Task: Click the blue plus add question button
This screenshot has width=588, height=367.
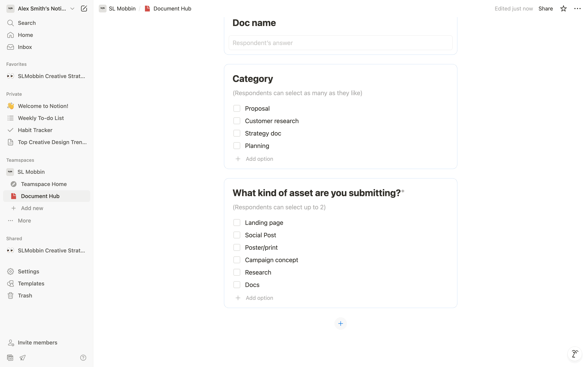Action: click(x=340, y=324)
